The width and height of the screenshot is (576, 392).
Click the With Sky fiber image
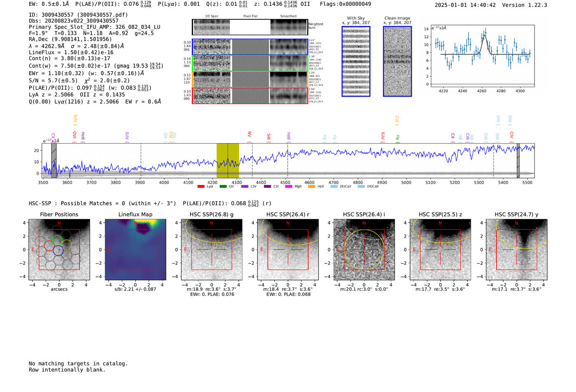356,61
